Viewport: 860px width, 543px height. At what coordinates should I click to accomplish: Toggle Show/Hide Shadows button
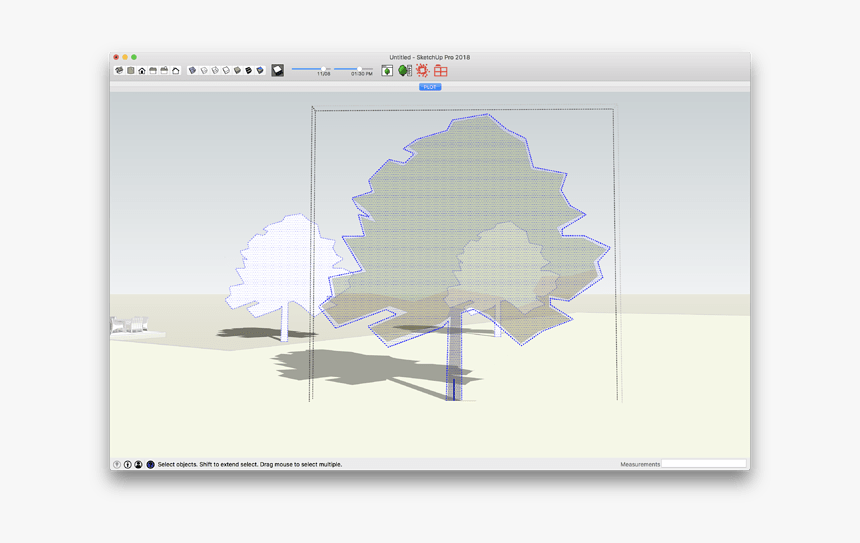(278, 71)
